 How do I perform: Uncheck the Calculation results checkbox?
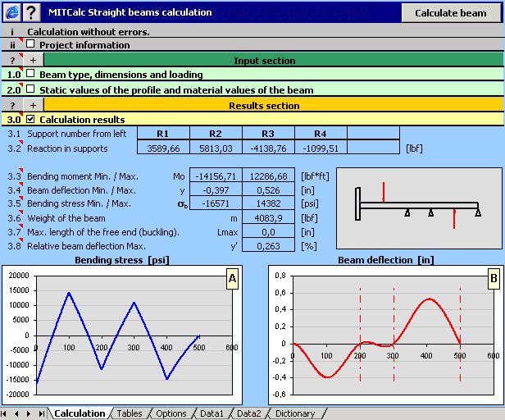30,120
